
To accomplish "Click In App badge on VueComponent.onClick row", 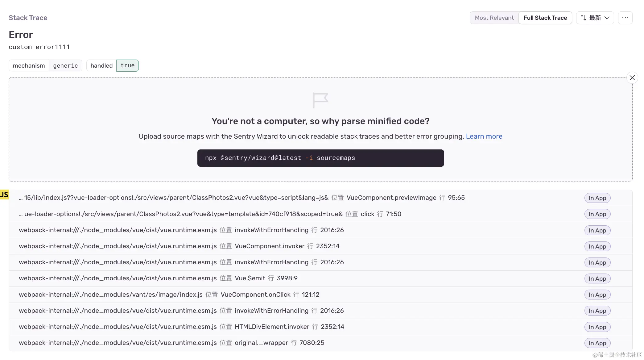I will coord(597,295).
